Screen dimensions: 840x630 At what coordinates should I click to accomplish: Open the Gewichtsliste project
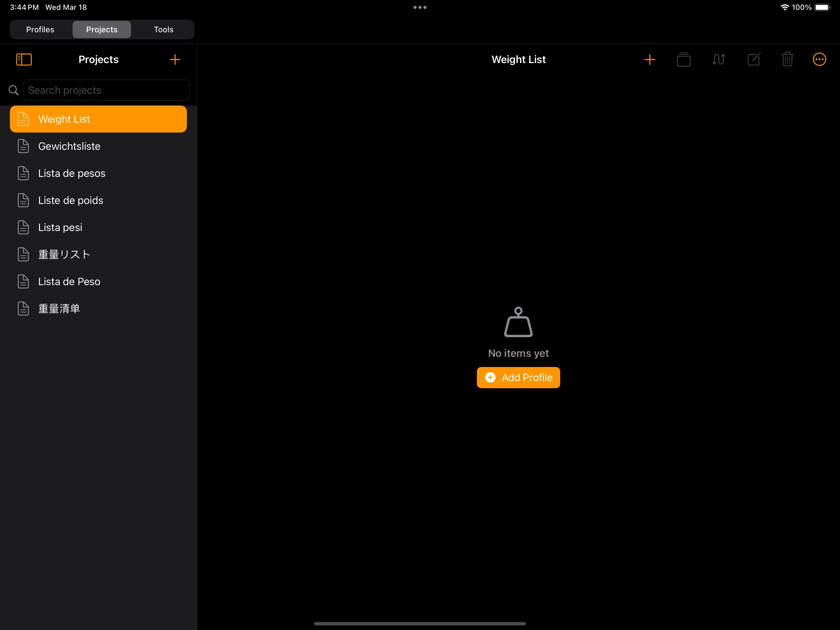click(x=69, y=146)
